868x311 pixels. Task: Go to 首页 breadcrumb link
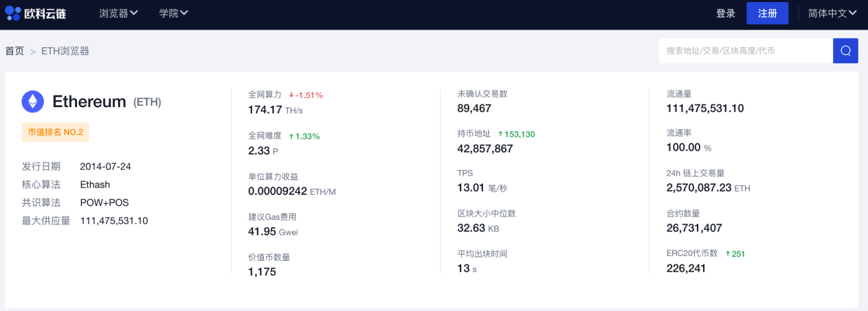tap(14, 51)
